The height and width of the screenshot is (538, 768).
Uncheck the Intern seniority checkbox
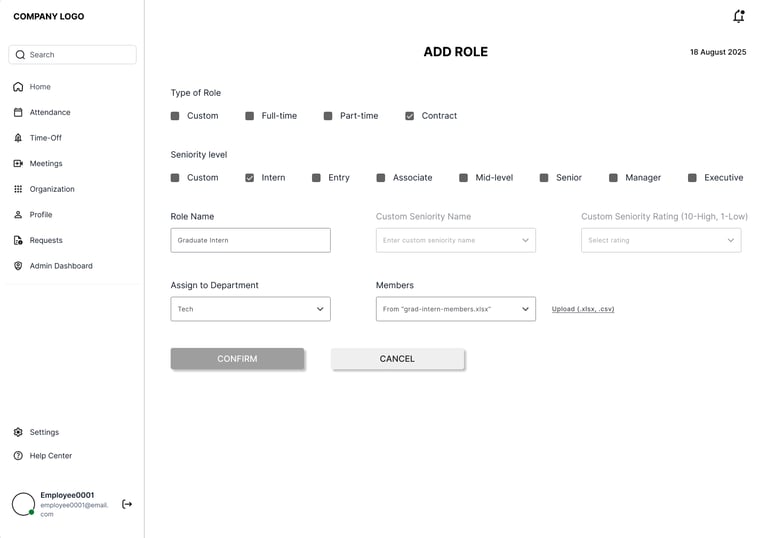pyautogui.click(x=250, y=178)
